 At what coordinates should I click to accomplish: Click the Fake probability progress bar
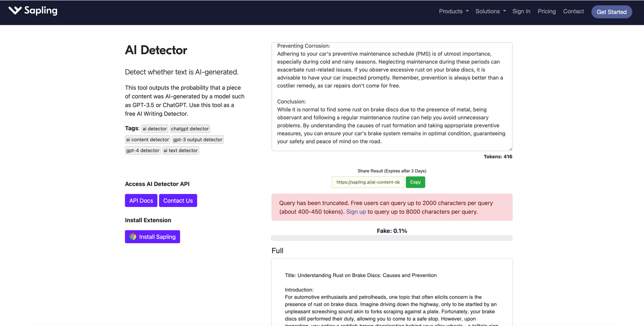(391, 238)
